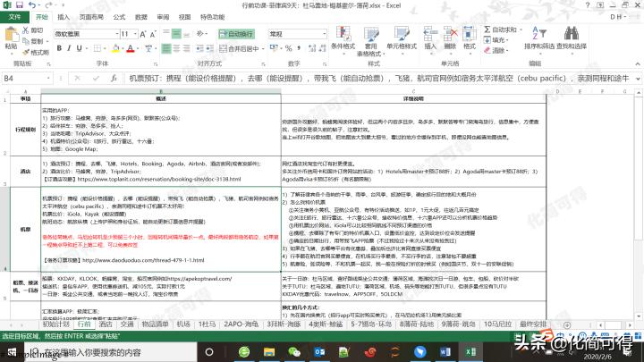The width and height of the screenshot is (644, 362).
Task: Collapse the ribbon with the chevron
Action: [638, 63]
